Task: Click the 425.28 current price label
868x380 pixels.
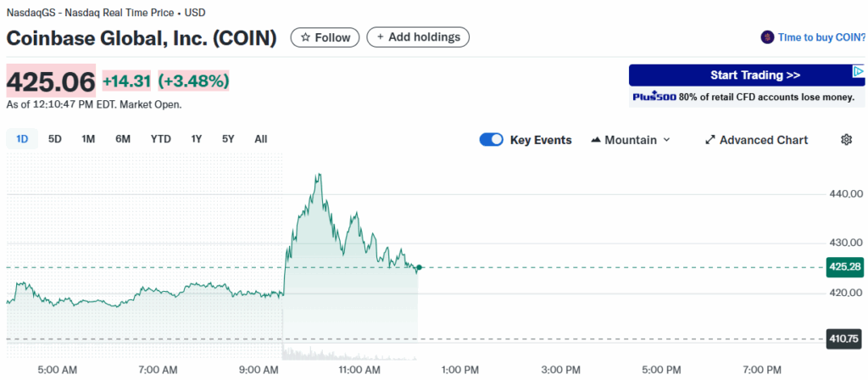Action: tap(844, 267)
